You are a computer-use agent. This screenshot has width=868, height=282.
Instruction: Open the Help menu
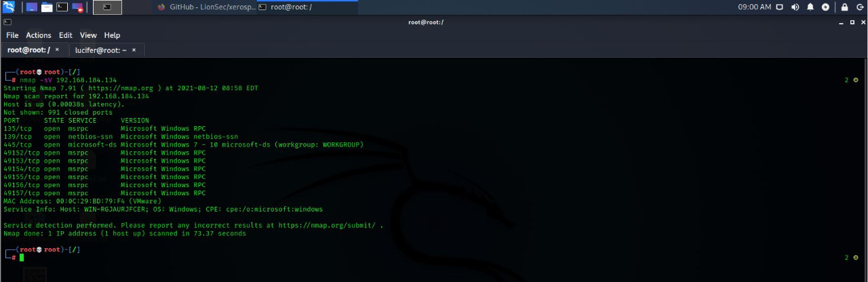point(112,35)
